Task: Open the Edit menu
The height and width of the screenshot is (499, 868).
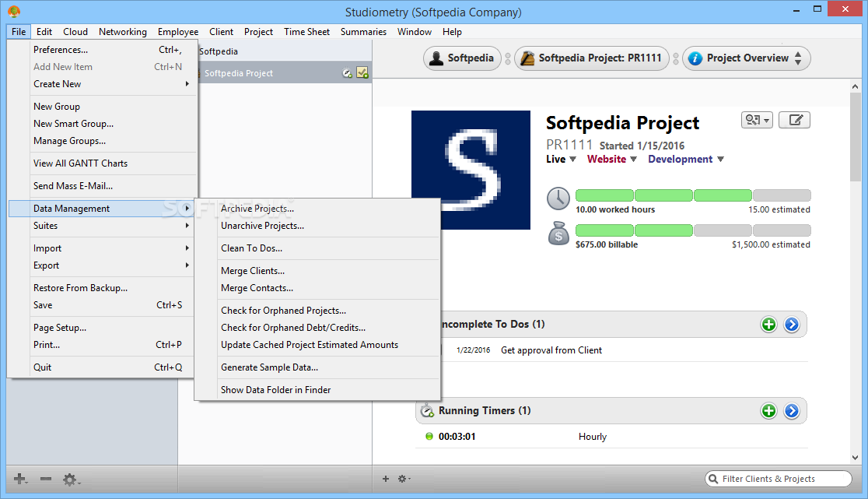Action: pos(44,32)
